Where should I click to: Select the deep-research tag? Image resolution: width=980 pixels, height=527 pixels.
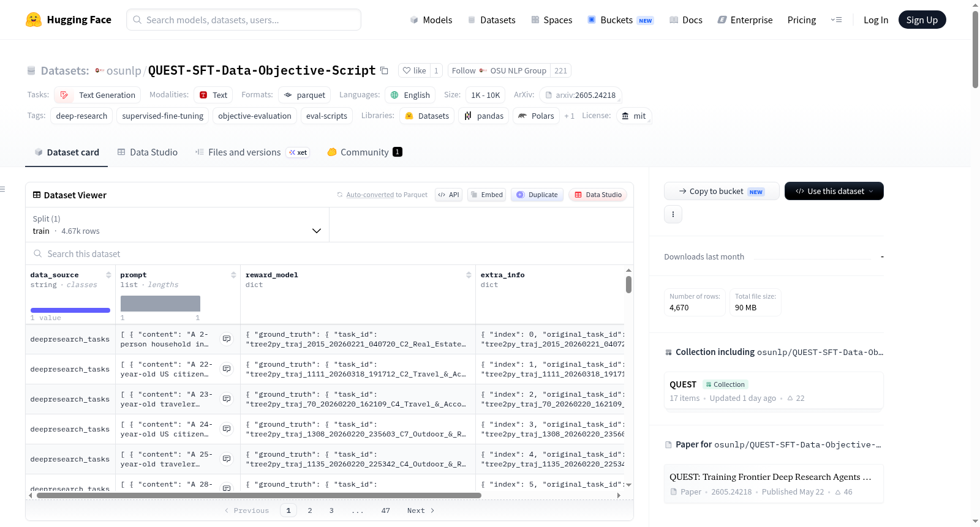tap(81, 116)
